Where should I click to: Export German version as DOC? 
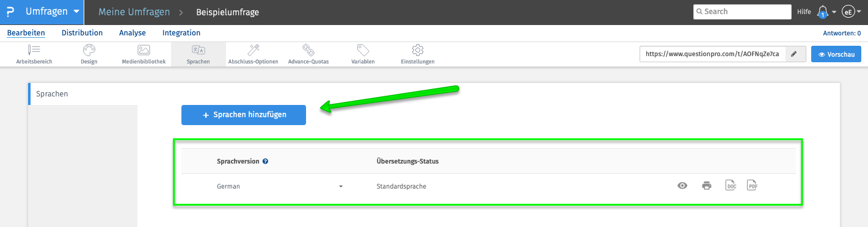730,186
